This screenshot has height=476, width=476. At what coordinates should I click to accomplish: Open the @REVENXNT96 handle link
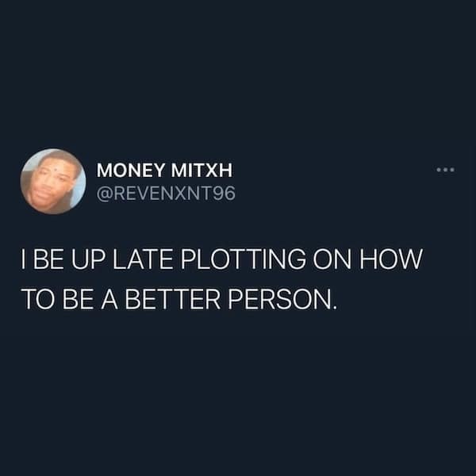[166, 194]
